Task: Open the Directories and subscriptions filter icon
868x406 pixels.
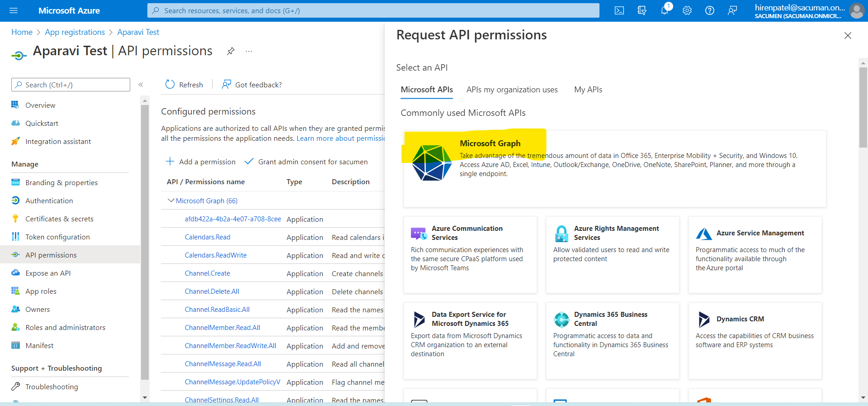Action: pyautogui.click(x=642, y=10)
